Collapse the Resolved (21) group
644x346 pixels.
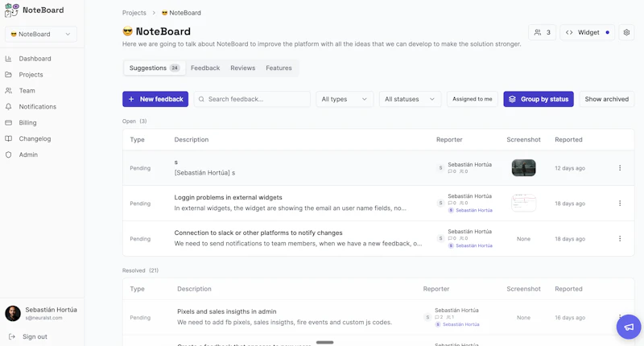pos(140,270)
